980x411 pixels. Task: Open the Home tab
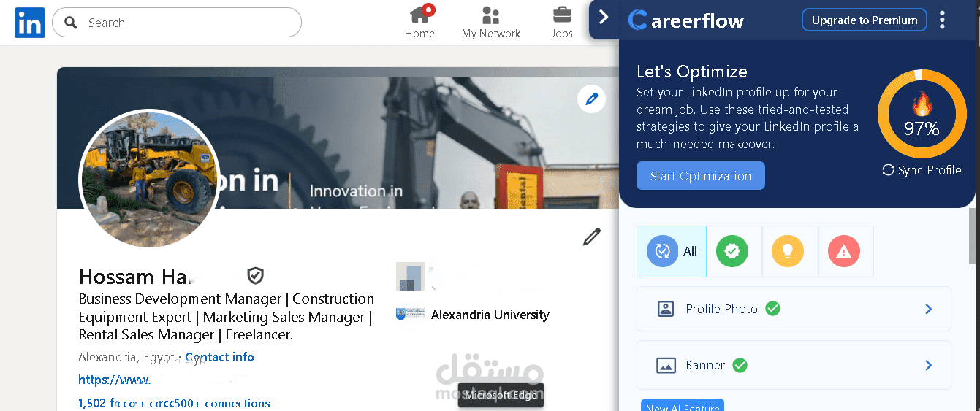419,22
